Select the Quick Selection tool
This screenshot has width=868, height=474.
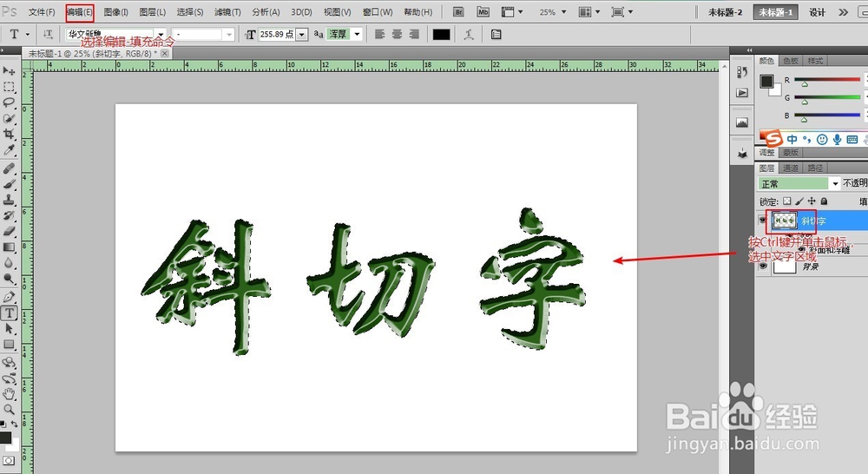tap(9, 118)
